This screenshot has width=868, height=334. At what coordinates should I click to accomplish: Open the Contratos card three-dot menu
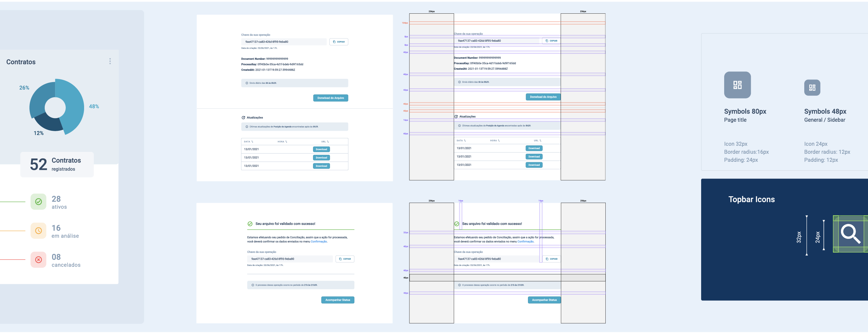[110, 61]
